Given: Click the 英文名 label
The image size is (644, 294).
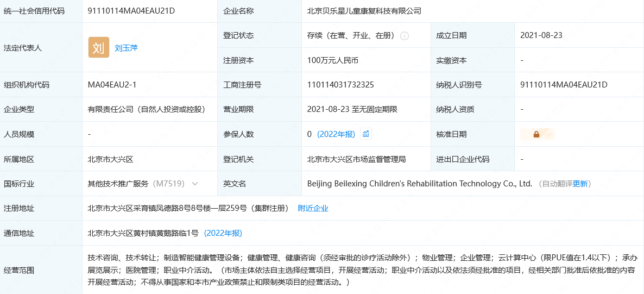Looking at the screenshot, I should (x=235, y=183).
